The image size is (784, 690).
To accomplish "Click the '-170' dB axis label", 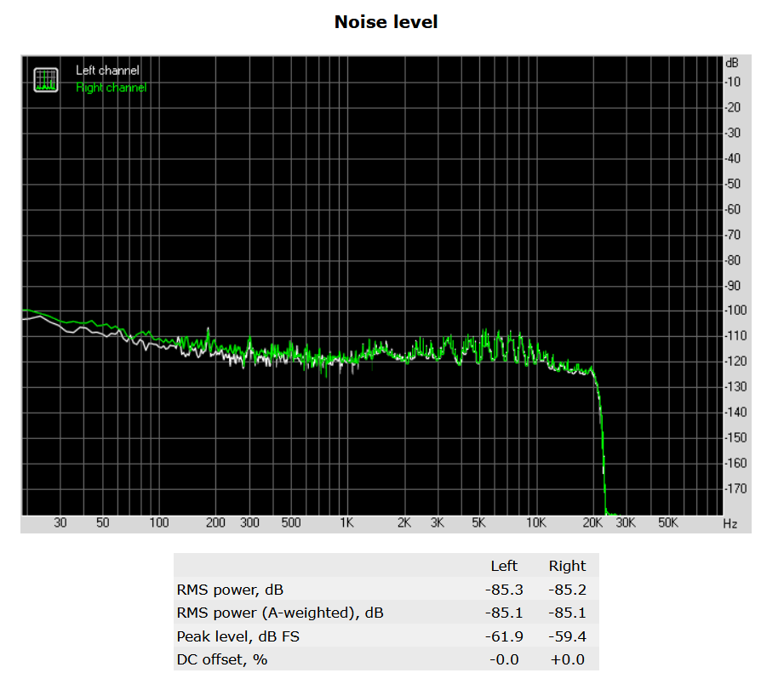I will [736, 488].
